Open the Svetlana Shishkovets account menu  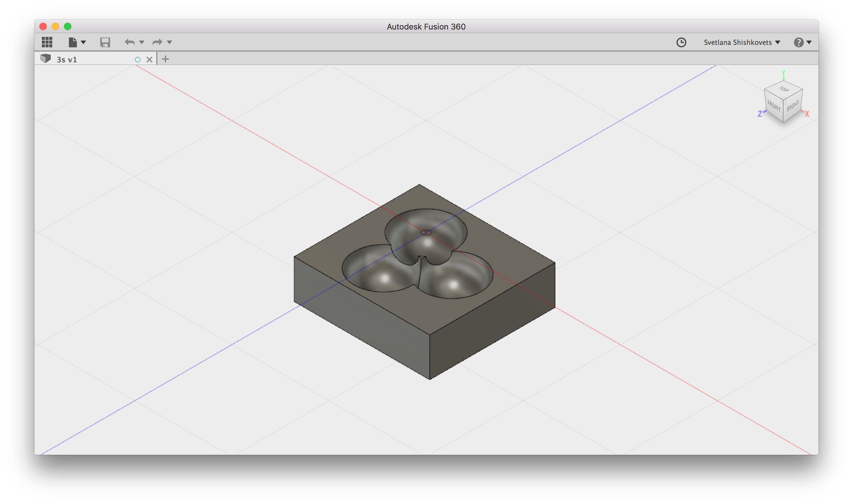pos(742,42)
